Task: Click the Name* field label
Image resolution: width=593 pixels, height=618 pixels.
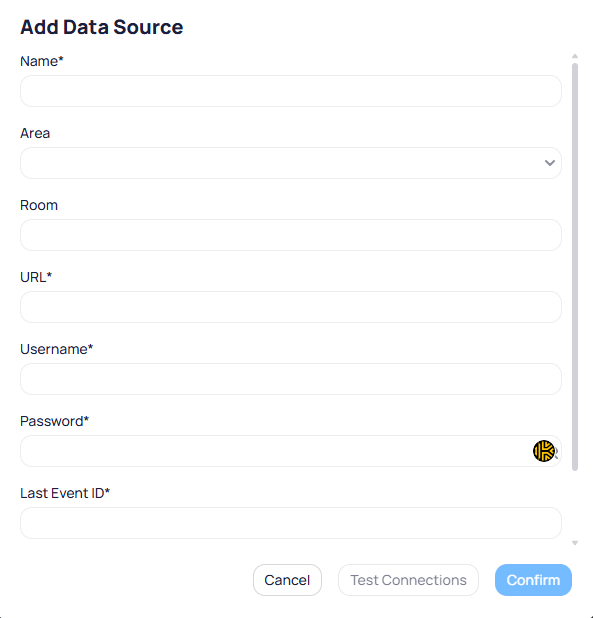Action: pyautogui.click(x=42, y=61)
